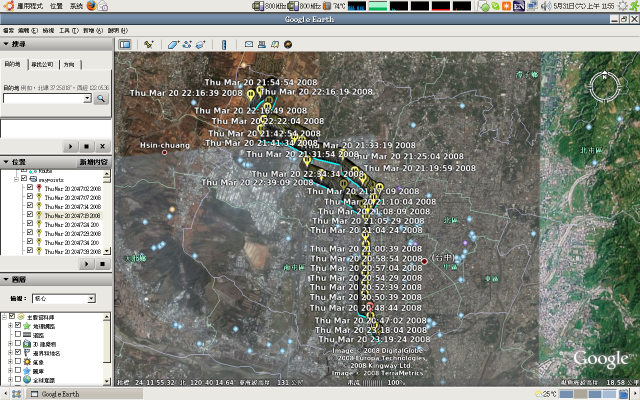Click the Add Polygon toolbar icon
The image size is (640, 400).
tap(173, 44)
